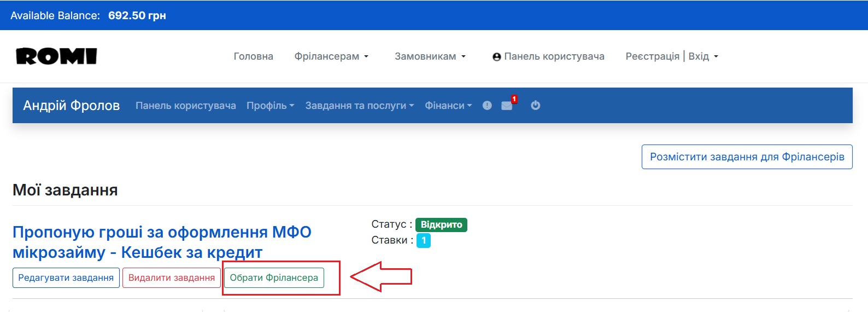868x312 pixels.
Task: Click the bids count badge 1
Action: (x=424, y=241)
